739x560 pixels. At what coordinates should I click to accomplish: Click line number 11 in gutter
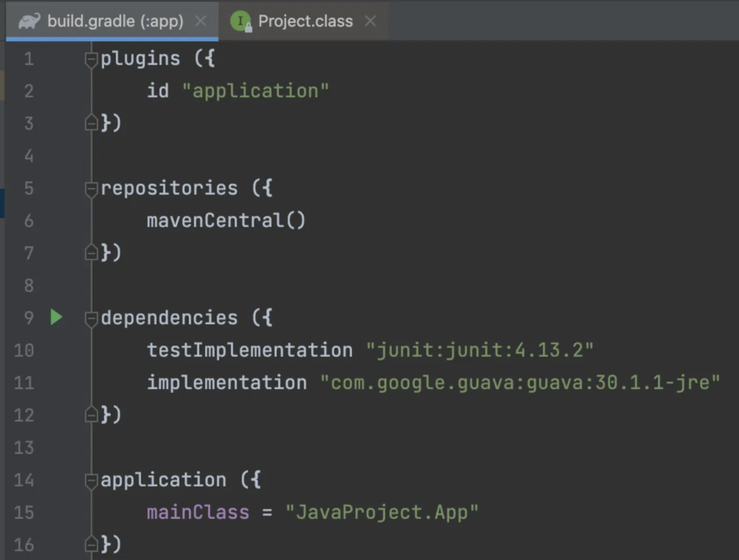tap(24, 383)
